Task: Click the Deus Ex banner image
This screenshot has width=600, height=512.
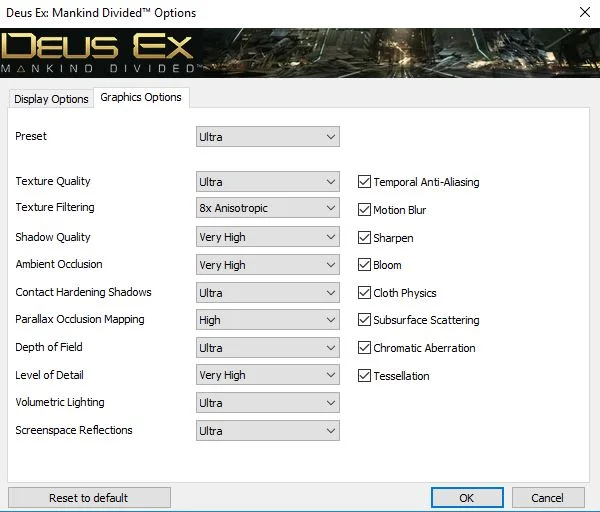Action: tap(300, 53)
